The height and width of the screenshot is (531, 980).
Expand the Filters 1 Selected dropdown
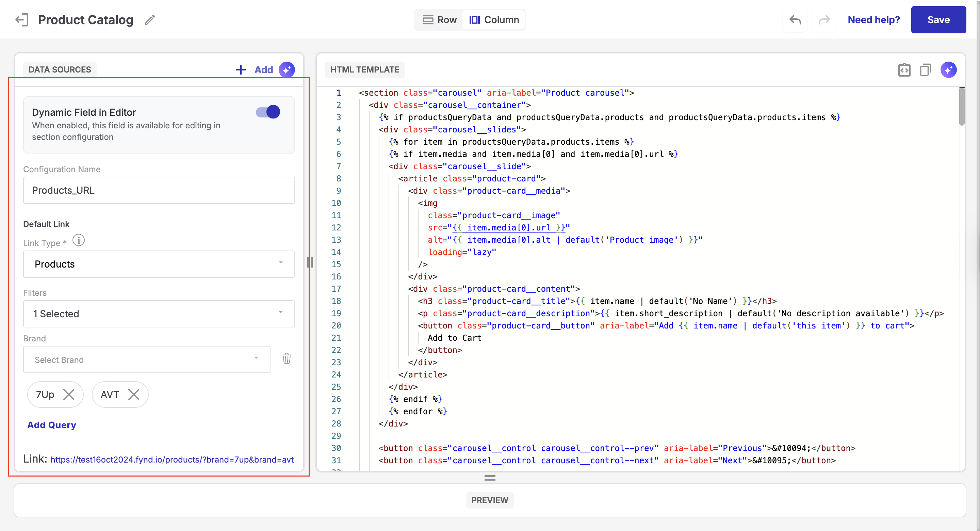click(x=159, y=313)
